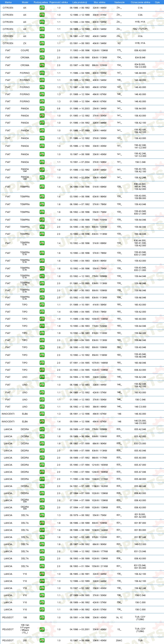Click fuel icon in CITROEN ZX row

click(x=42, y=43)
